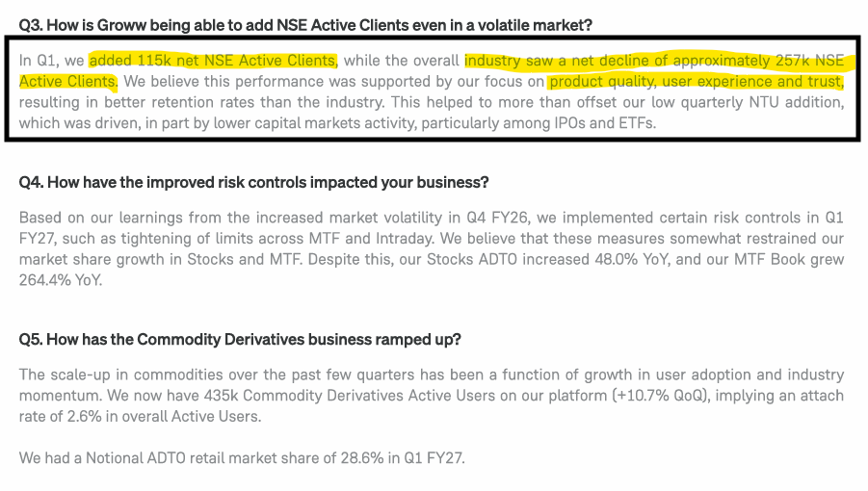Click the Q5 heading about Commodity Derivatives business

pos(240,340)
